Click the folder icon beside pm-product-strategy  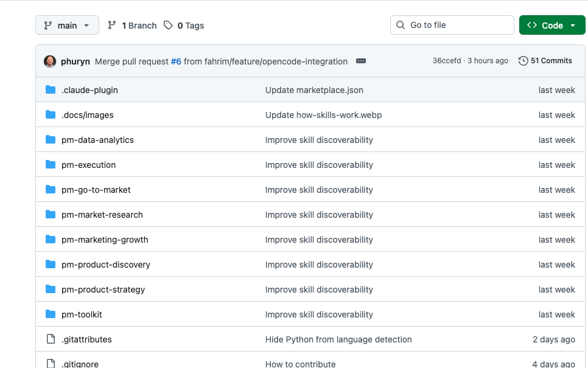click(x=51, y=289)
